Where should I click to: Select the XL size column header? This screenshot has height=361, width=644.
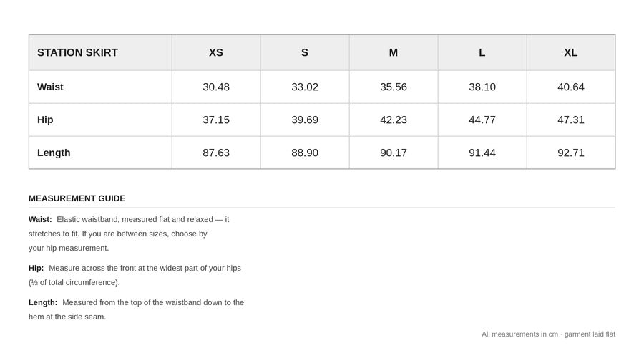(571, 52)
